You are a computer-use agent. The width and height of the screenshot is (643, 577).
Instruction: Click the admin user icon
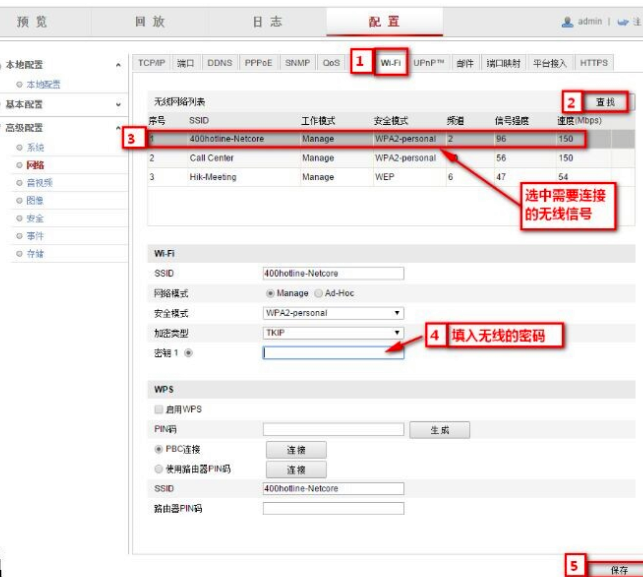[x=567, y=22]
